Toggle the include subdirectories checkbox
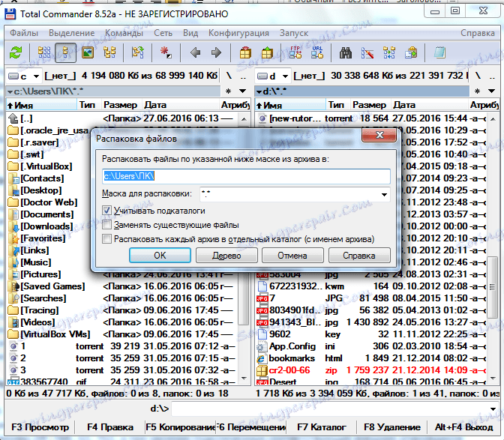 (106, 211)
